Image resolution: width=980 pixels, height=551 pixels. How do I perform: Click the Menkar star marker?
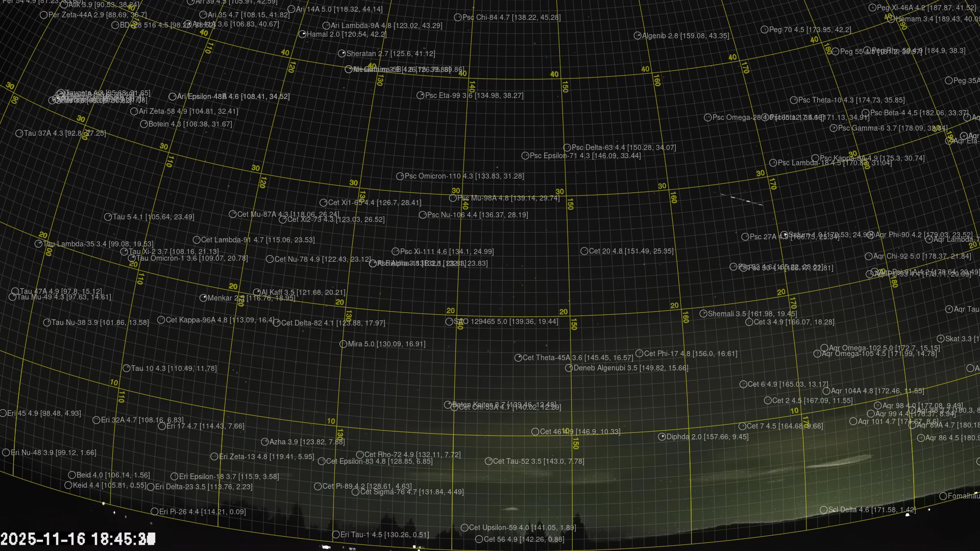(203, 297)
